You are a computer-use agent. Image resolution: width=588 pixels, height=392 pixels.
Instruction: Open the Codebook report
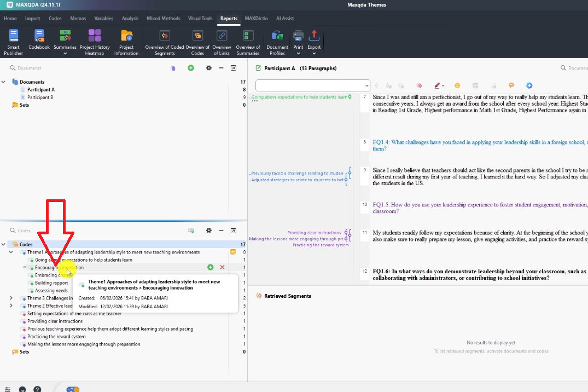pyautogui.click(x=39, y=42)
